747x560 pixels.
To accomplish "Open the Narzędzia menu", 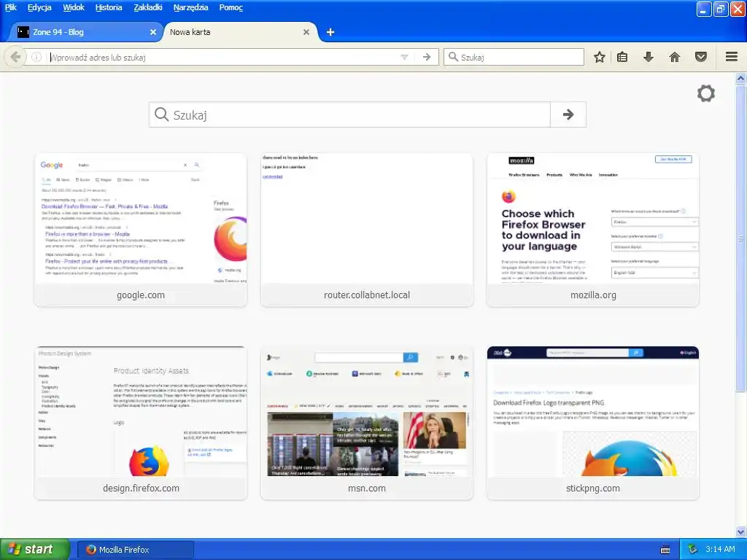I will (190, 7).
